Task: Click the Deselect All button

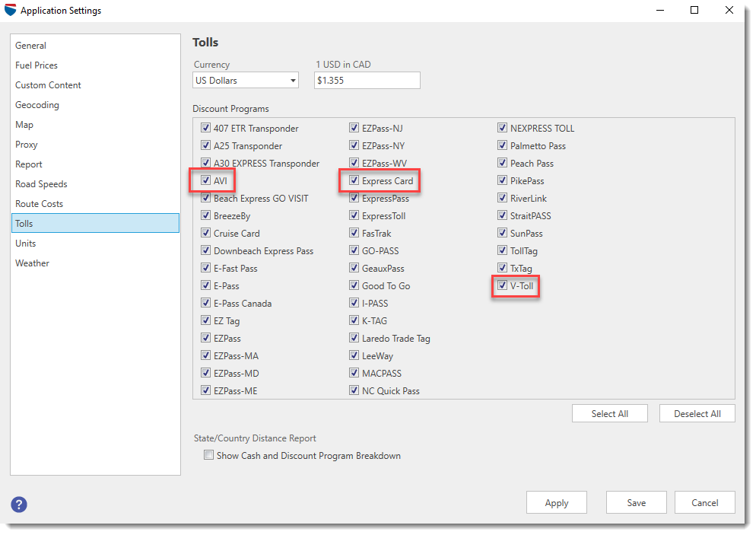Action: point(697,413)
